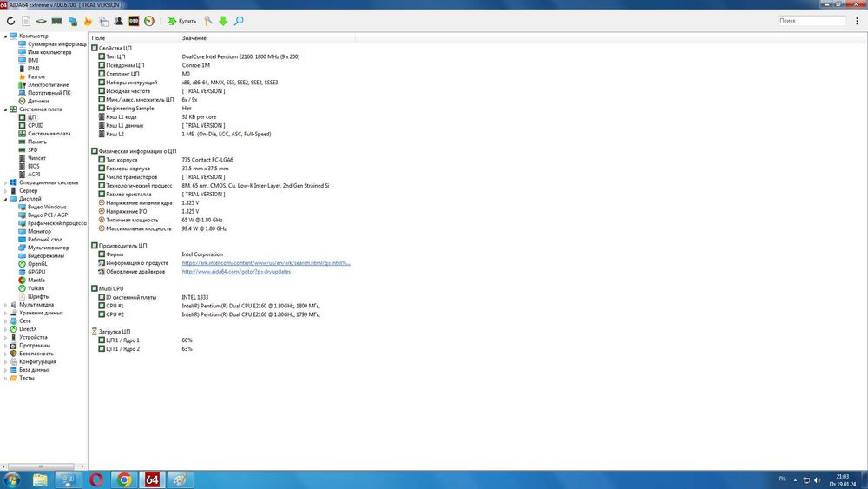868x489 pixels.
Task: Launch Chrome from the taskbar
Action: (124, 479)
